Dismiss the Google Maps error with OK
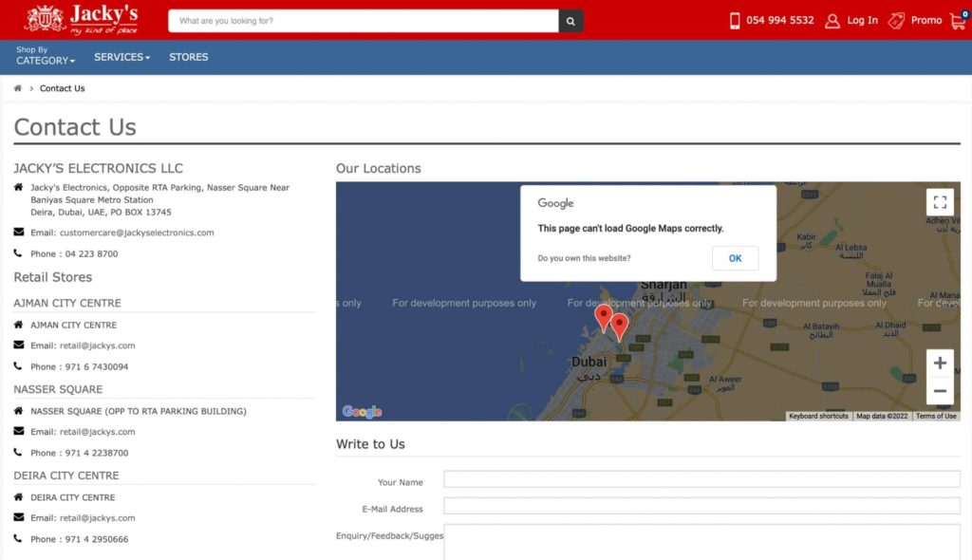 pos(736,258)
